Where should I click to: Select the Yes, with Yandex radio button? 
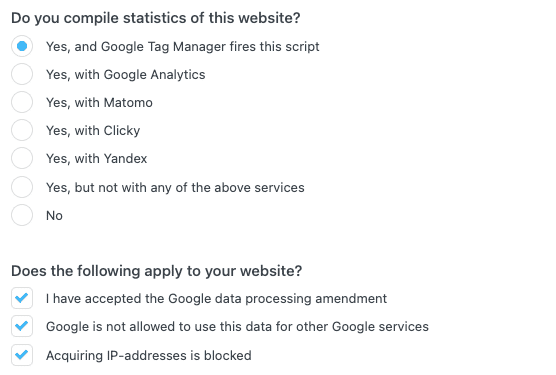pyautogui.click(x=22, y=158)
